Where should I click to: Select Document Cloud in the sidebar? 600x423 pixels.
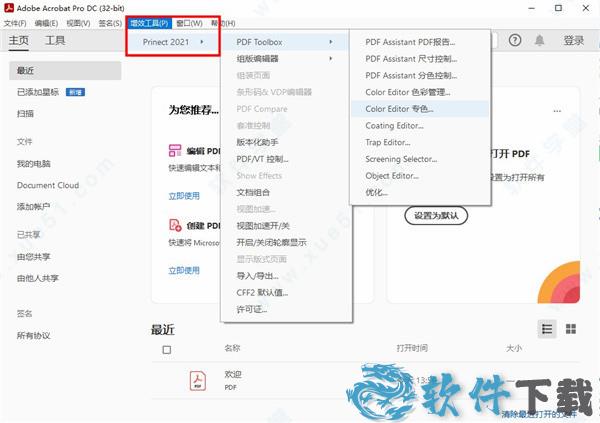[47, 185]
